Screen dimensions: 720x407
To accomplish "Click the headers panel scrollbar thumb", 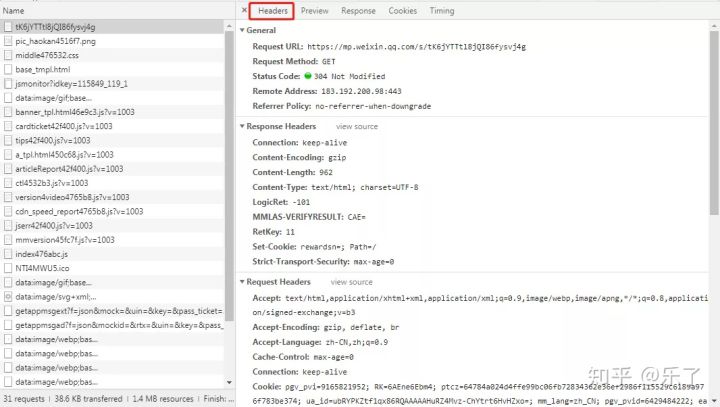I will 714,123.
